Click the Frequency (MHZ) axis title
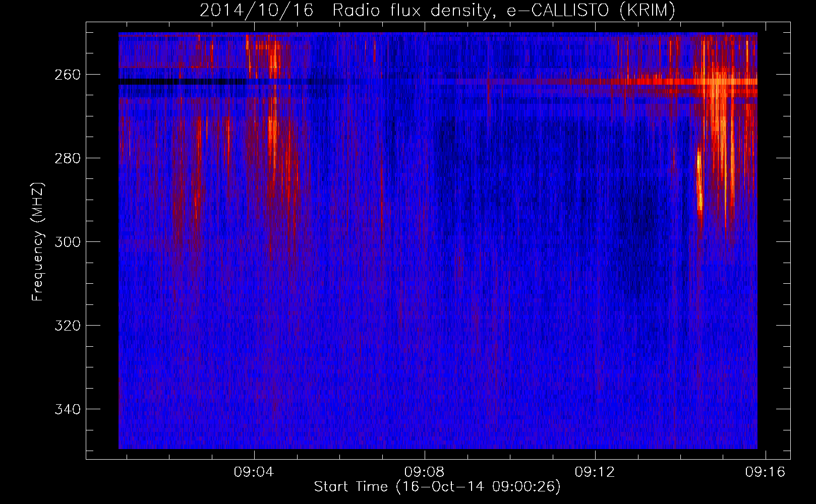This screenshot has height=504, width=816. pyautogui.click(x=38, y=242)
